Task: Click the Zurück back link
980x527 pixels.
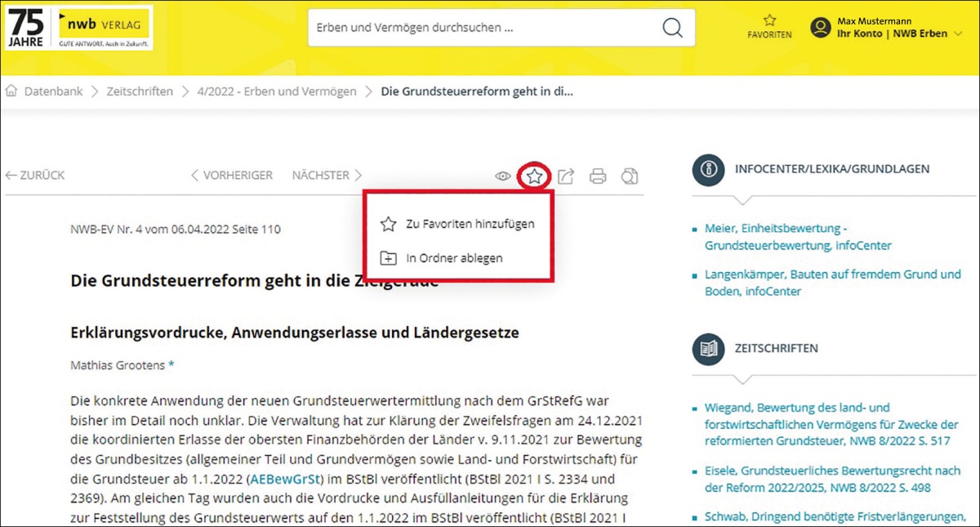Action: tap(35, 176)
